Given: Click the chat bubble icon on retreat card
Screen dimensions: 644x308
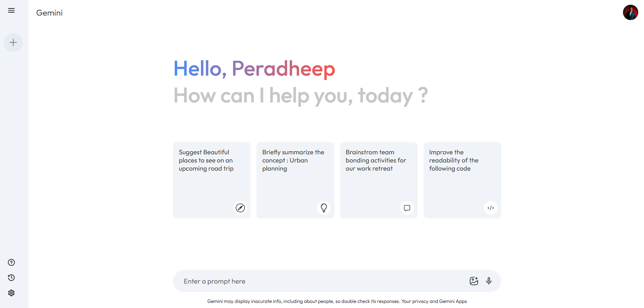Looking at the screenshot, I should pyautogui.click(x=407, y=208).
